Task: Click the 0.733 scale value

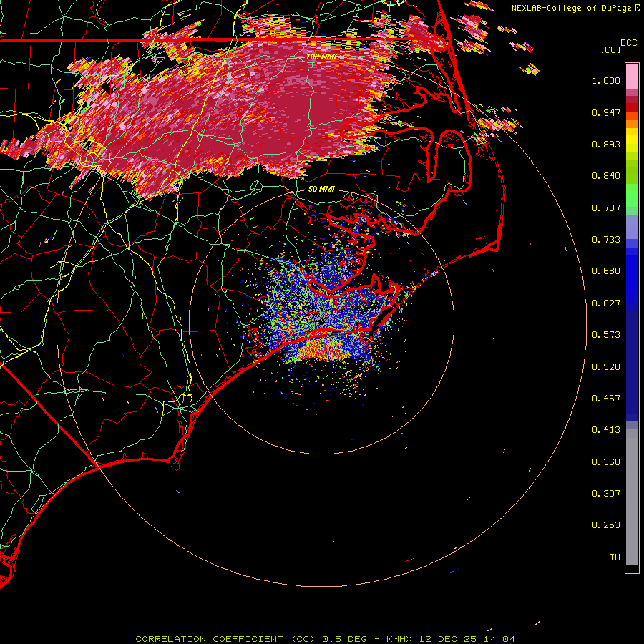Action: click(606, 240)
